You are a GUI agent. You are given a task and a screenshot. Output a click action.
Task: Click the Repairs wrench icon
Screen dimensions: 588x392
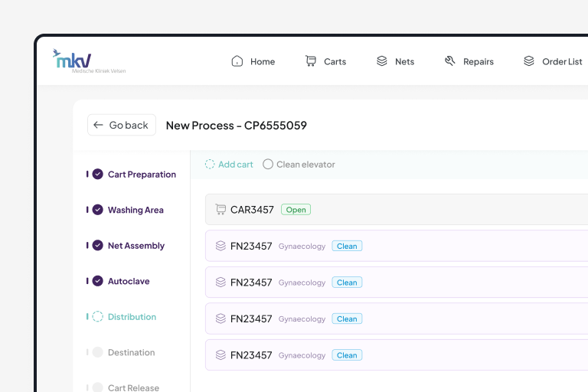[450, 61]
